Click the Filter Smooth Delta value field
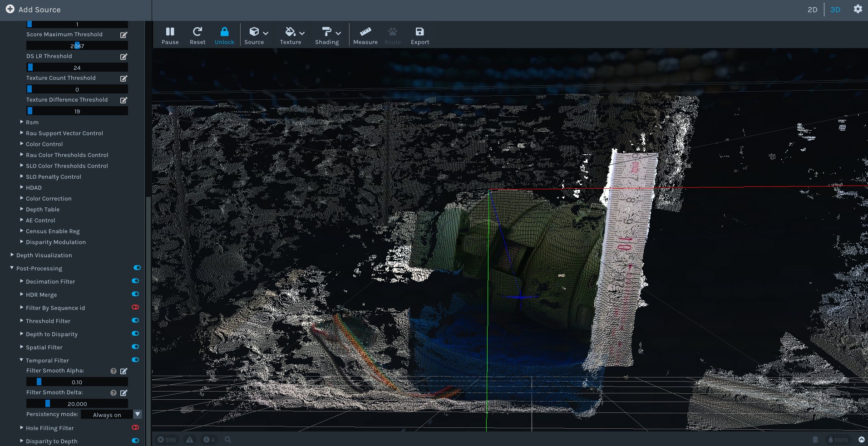The width and height of the screenshot is (868, 446). tap(77, 403)
